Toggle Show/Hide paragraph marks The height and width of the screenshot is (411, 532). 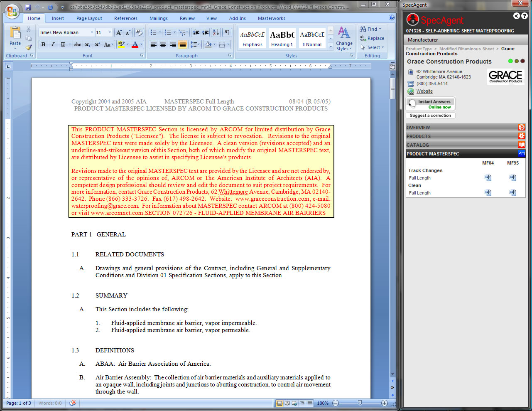(227, 32)
